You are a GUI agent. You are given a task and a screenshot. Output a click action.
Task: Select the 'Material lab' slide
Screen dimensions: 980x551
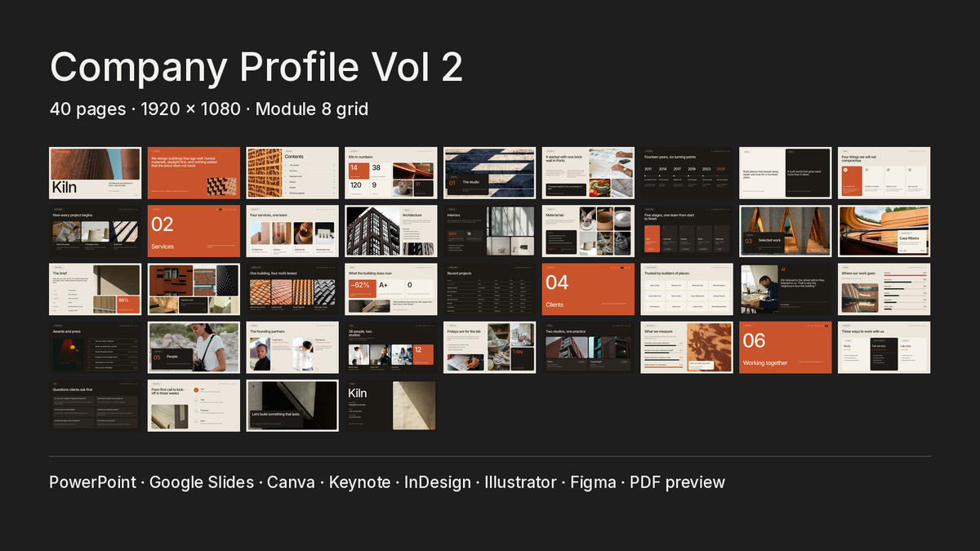(x=588, y=231)
